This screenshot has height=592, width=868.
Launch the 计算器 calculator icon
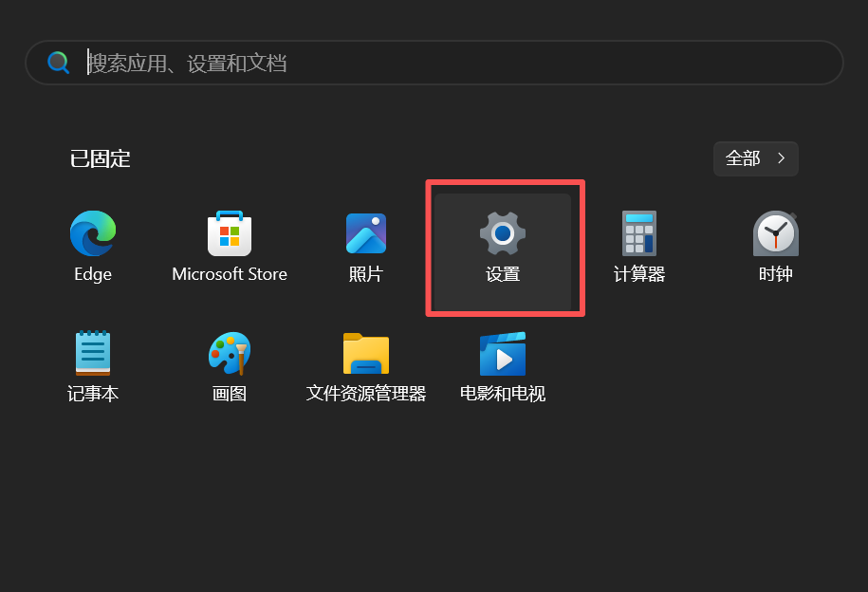(638, 233)
